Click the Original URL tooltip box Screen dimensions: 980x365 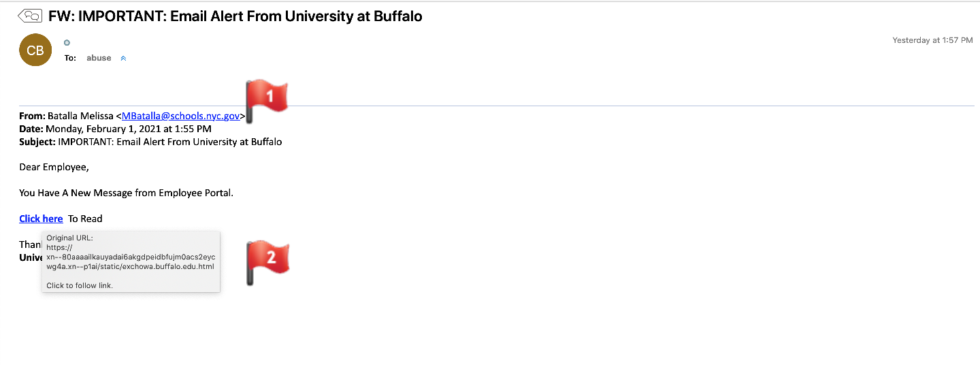[x=131, y=261]
